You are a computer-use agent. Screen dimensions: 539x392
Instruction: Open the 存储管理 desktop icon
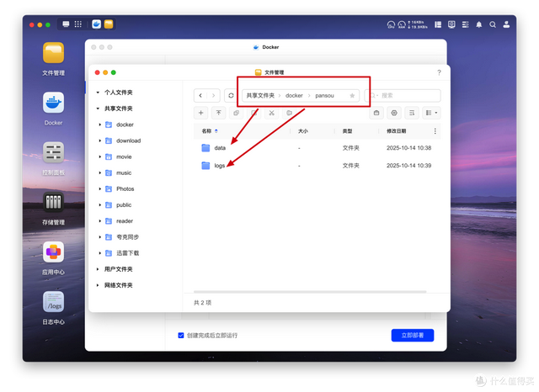click(53, 202)
